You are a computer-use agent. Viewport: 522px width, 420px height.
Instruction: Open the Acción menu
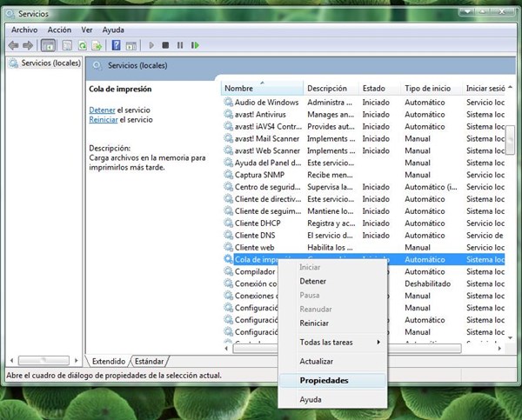tap(59, 30)
